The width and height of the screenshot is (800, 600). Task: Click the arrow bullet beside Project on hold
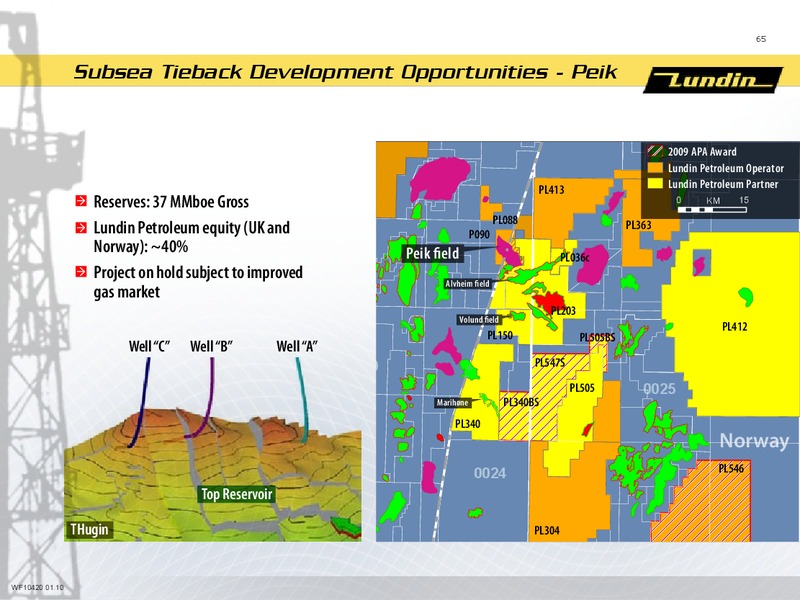[x=81, y=271]
